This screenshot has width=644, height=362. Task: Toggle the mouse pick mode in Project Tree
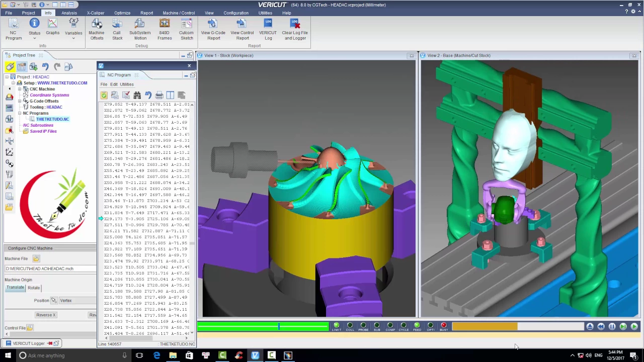pos(10,67)
